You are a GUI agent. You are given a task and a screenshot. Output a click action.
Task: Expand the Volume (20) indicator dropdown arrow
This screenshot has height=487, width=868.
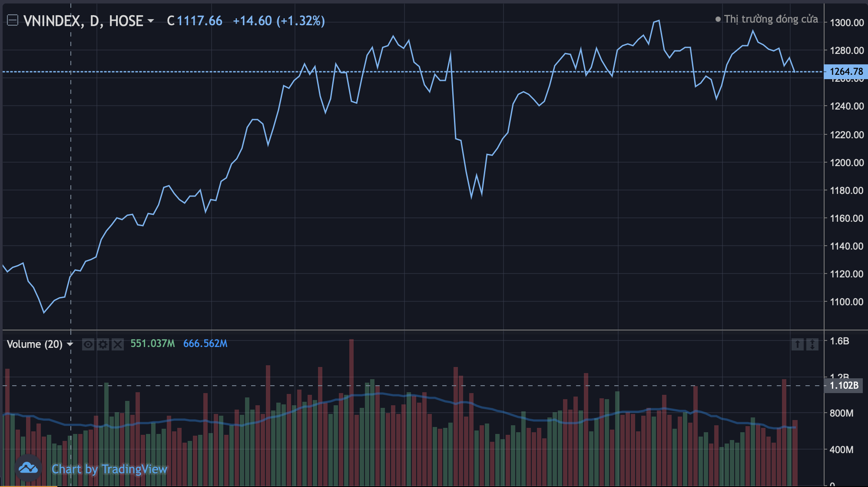pyautogui.click(x=70, y=344)
